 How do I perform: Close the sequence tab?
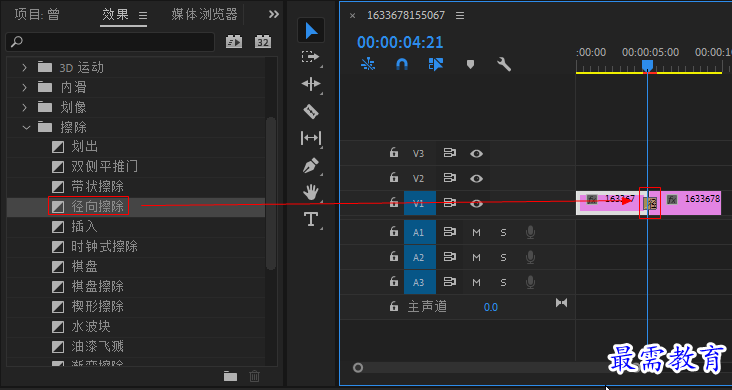[x=352, y=16]
